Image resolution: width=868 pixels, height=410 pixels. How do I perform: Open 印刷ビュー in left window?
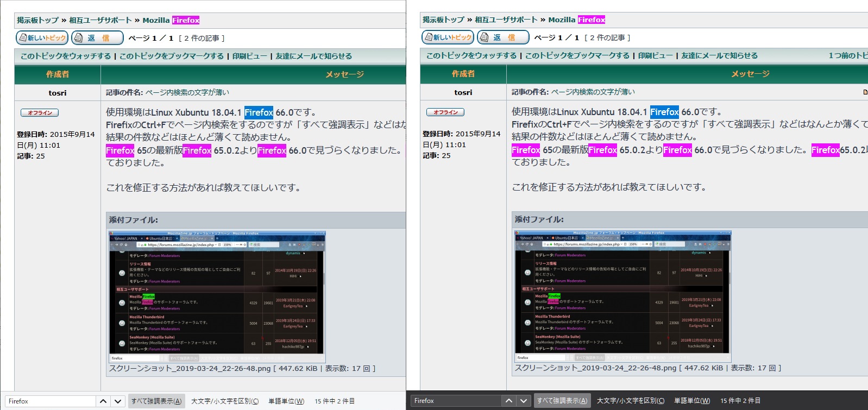tap(250, 56)
